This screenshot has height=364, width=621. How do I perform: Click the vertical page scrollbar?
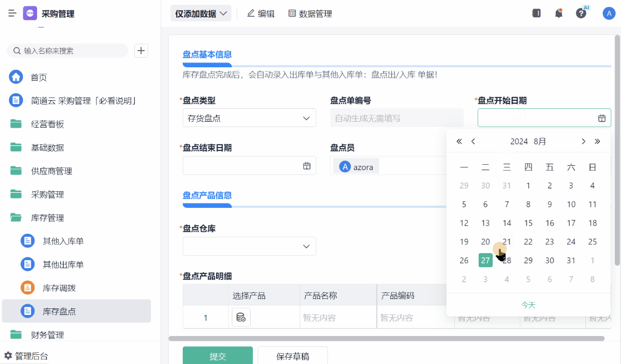[617, 150]
